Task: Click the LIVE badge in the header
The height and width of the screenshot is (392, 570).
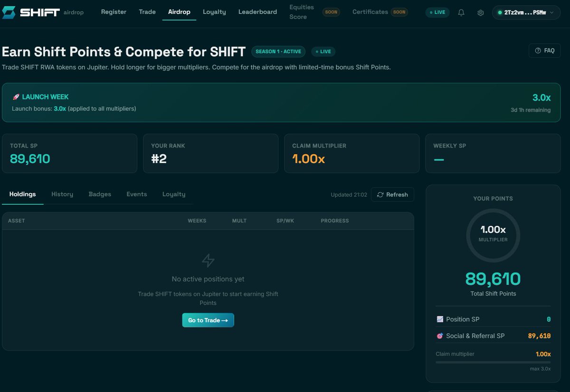Action: (x=437, y=12)
